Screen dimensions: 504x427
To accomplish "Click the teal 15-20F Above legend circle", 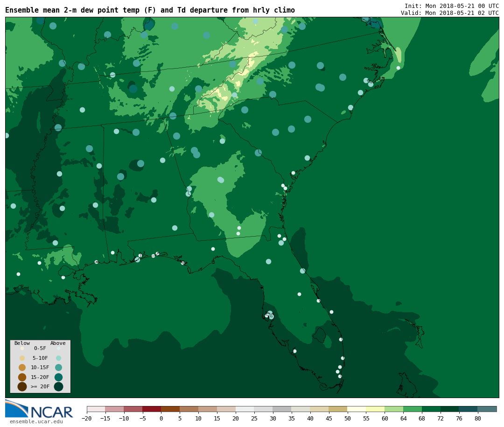I will [x=58, y=377].
